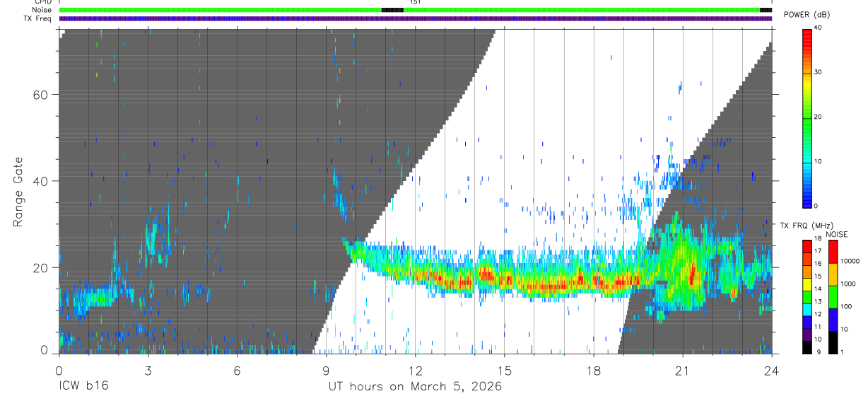This screenshot has width=868, height=401.
Task: Click the blue segment of the NOISE color bar
Action: tap(833, 320)
